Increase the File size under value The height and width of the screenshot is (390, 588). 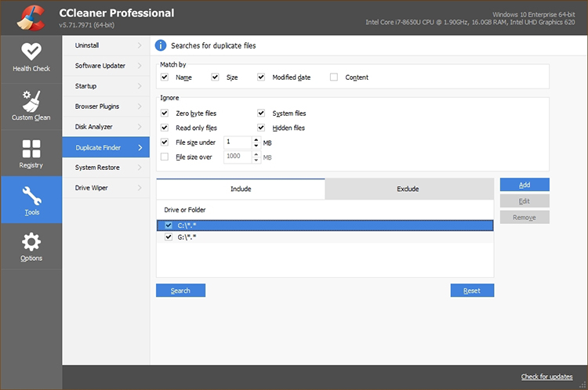click(256, 139)
